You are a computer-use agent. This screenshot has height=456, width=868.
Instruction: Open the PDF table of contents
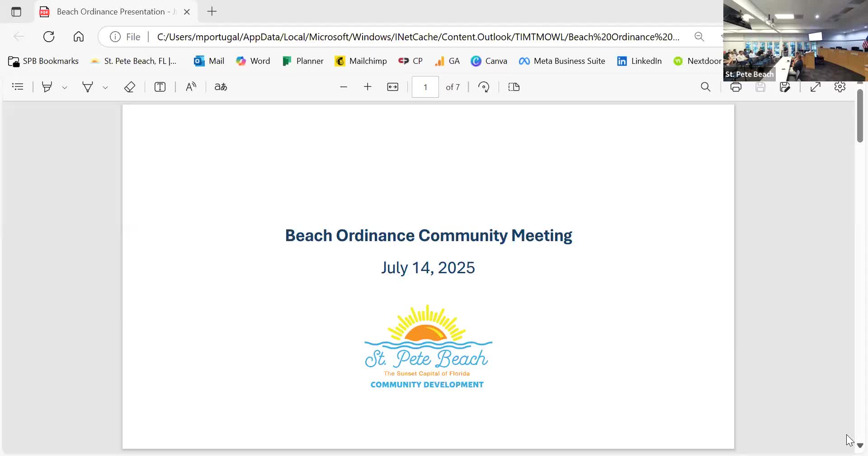[x=18, y=87]
